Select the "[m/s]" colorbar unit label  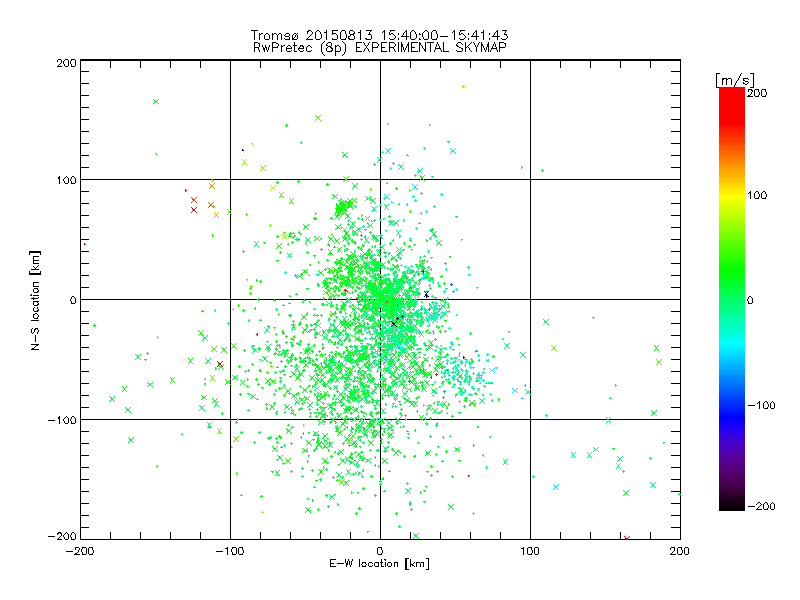coord(735,80)
